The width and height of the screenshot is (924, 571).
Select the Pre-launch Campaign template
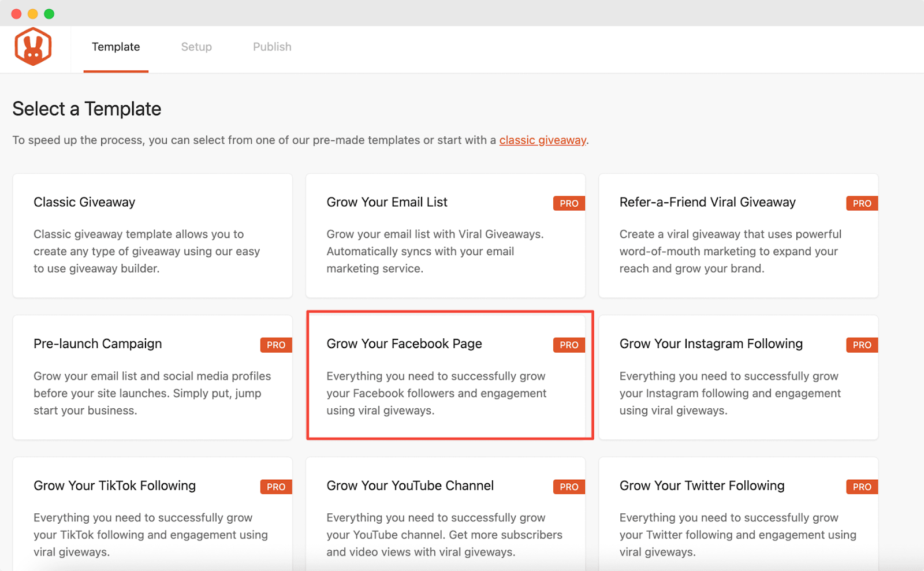[152, 378]
